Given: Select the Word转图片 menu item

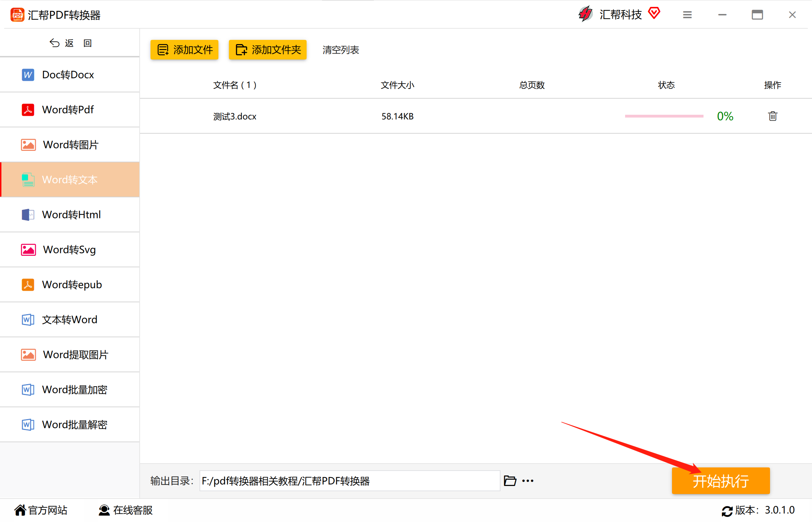Looking at the screenshot, I should pos(70,145).
